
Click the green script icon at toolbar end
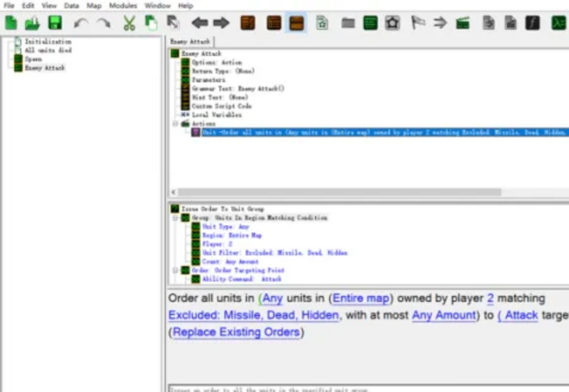(560, 23)
